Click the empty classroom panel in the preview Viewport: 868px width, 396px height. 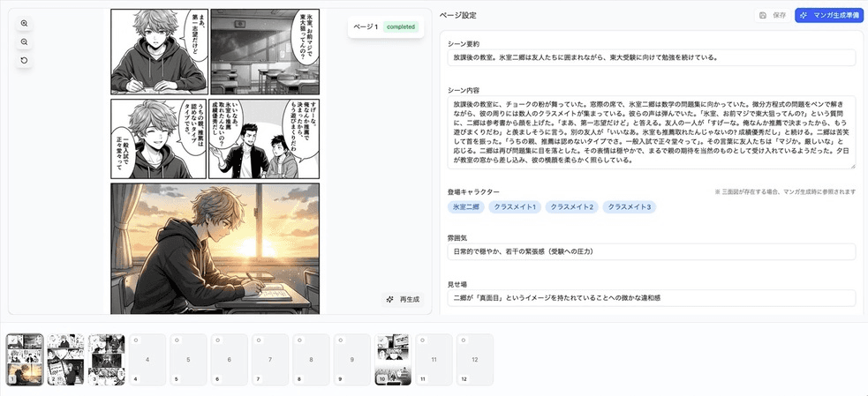click(x=265, y=51)
